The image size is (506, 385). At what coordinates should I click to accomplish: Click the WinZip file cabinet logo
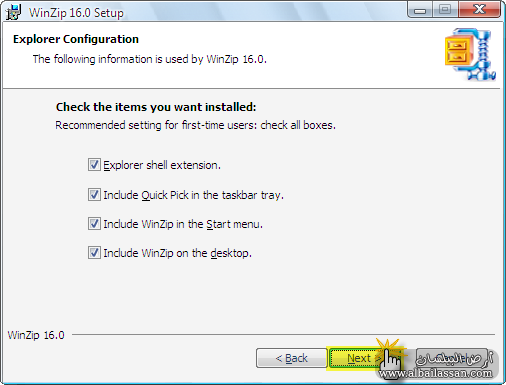point(470,54)
